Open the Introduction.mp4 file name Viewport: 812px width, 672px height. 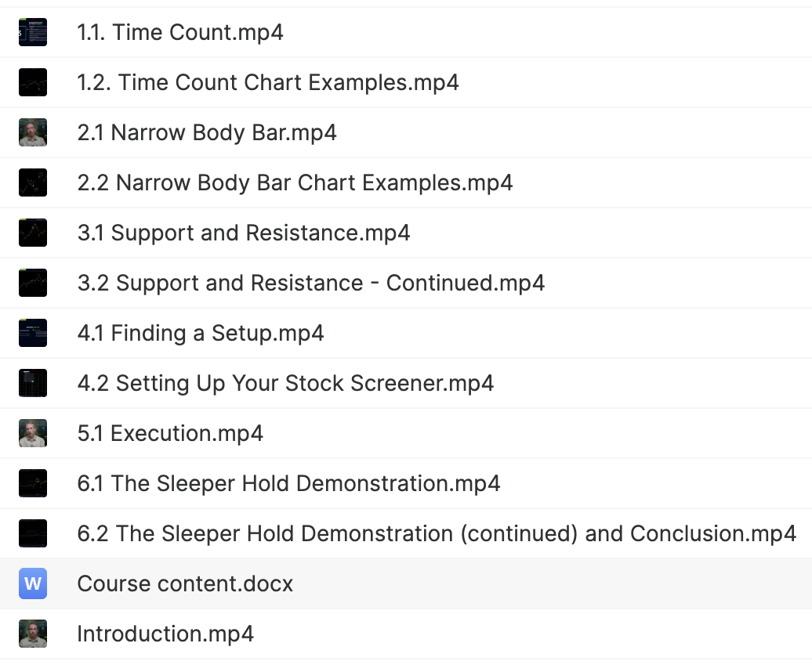click(x=165, y=634)
